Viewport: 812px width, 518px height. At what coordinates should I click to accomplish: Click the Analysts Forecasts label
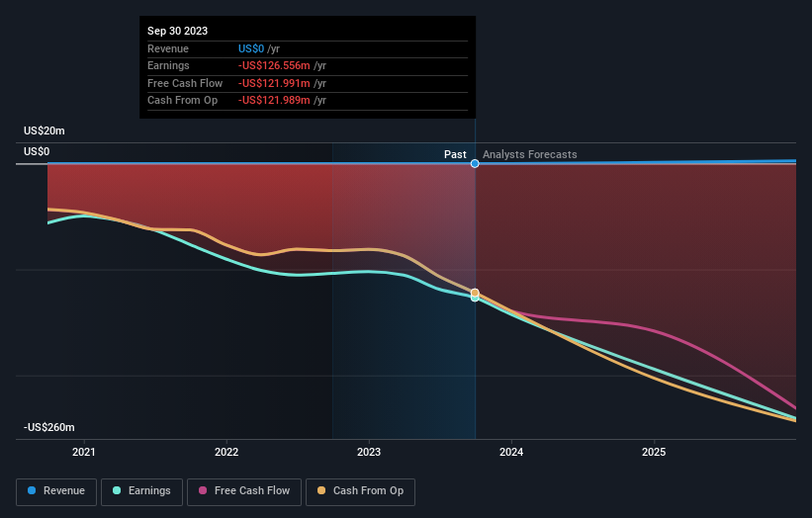pos(530,154)
